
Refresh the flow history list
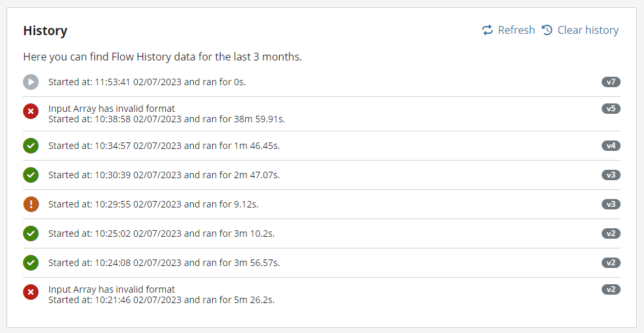[509, 30]
